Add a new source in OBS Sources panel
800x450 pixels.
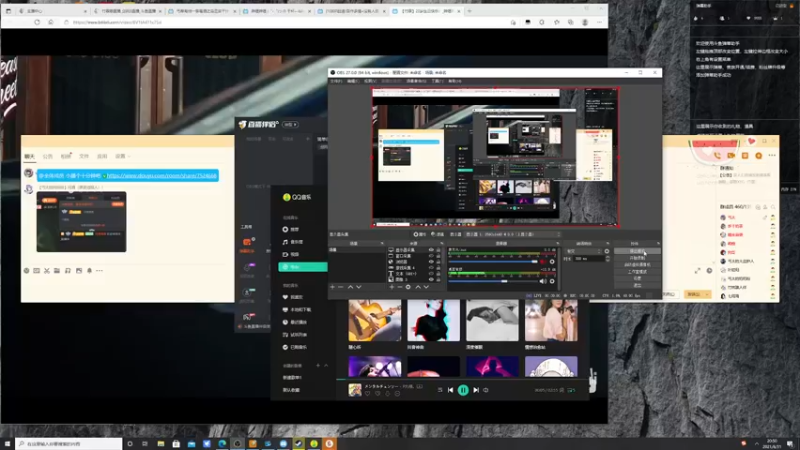pyautogui.click(x=391, y=287)
